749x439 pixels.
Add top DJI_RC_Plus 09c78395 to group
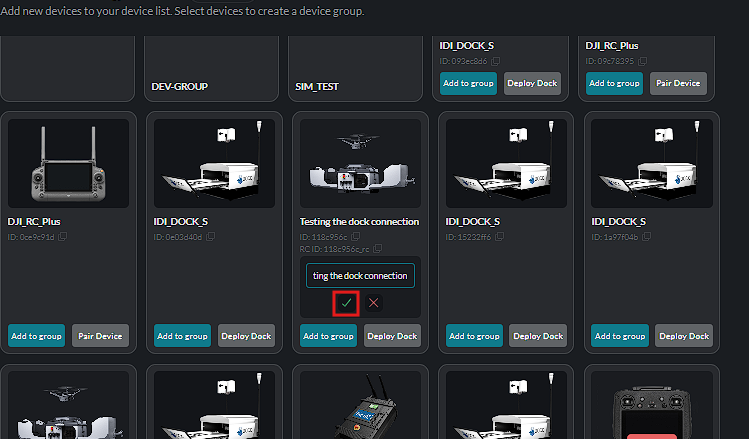click(614, 83)
